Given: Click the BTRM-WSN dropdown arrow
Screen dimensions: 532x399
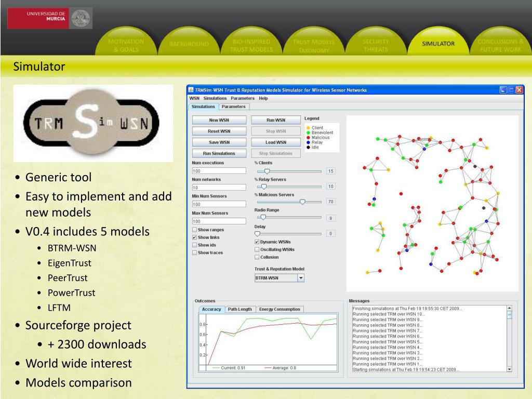Looking at the screenshot, I should coord(301,278).
